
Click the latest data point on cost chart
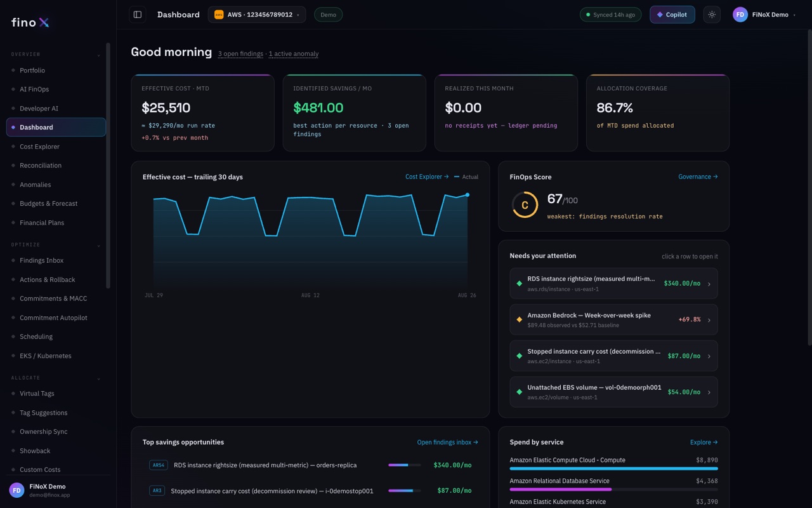coord(468,195)
